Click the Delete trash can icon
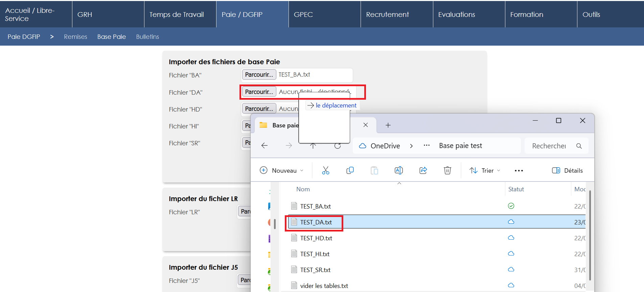 [447, 170]
